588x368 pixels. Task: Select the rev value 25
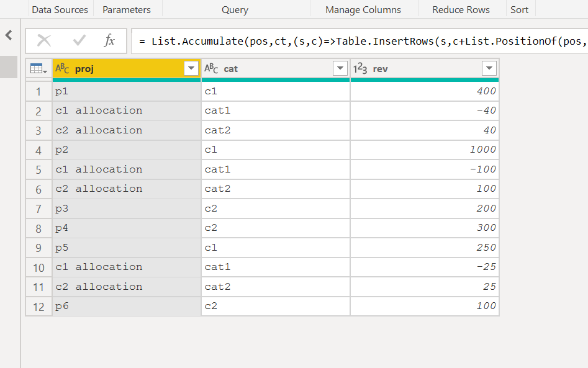[x=425, y=287]
